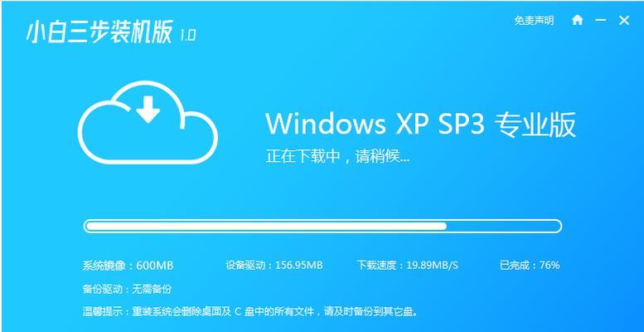Click the Windows XP SP3 专业版 heading
Viewport: 644px width, 332px height.
click(x=420, y=124)
